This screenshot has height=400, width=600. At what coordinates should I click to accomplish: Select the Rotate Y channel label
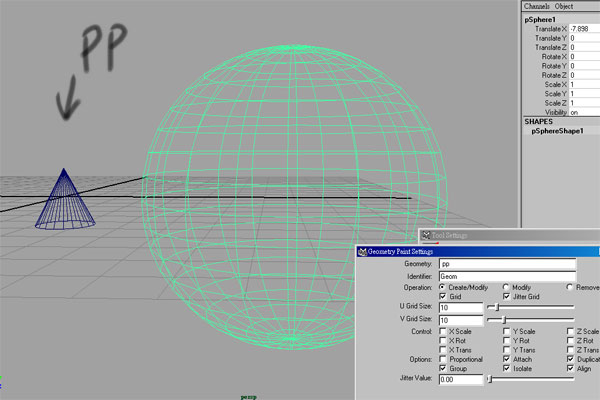554,66
